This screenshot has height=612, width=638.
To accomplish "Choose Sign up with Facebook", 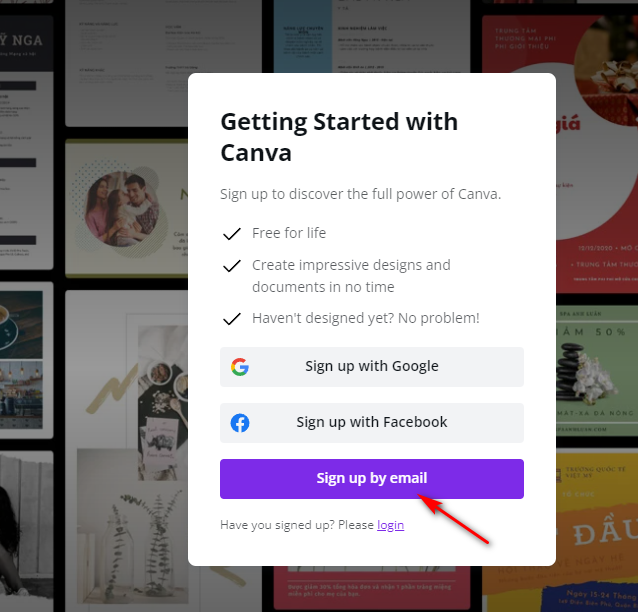I will tap(371, 423).
